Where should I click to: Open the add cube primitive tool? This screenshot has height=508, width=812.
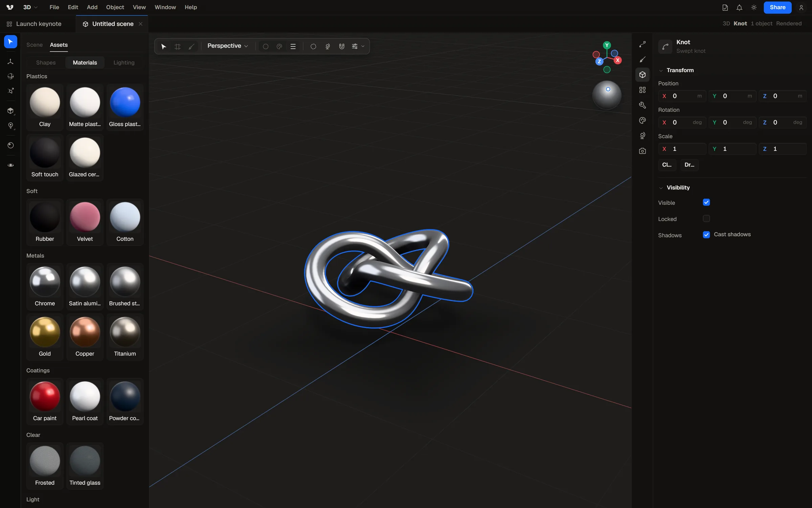click(10, 111)
